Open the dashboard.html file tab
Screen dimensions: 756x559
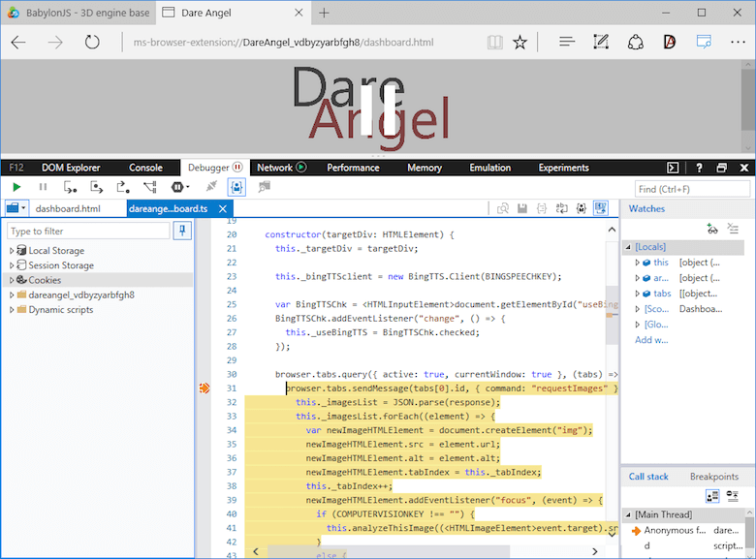68,208
